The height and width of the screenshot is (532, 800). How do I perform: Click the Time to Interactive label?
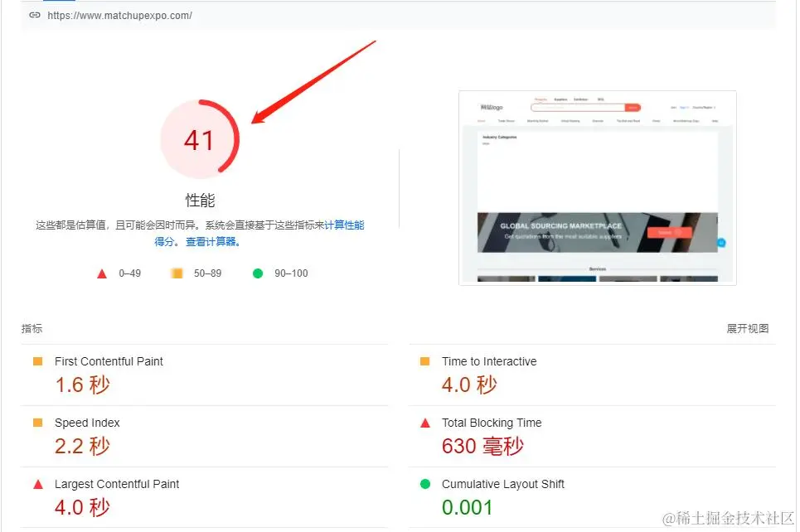click(489, 361)
